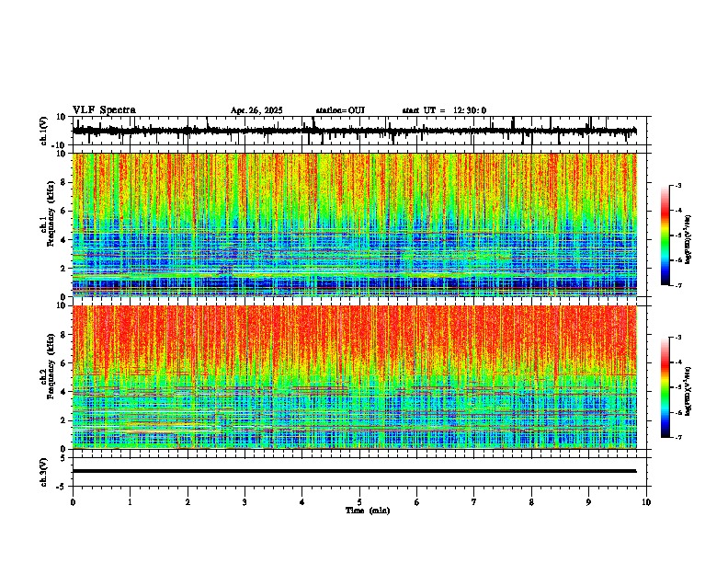Click the ch.2 frequency axis tick 4
The height and width of the screenshot is (563, 728).
64,392
